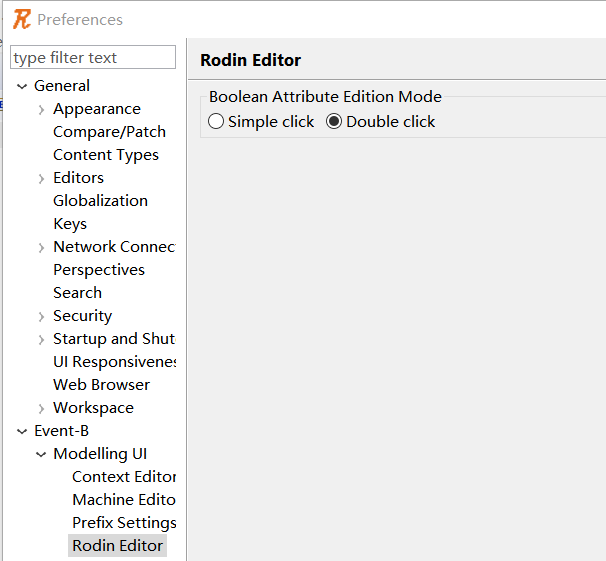
Task: Click the Boolean Attribute Edition Mode label
Action: click(x=325, y=97)
